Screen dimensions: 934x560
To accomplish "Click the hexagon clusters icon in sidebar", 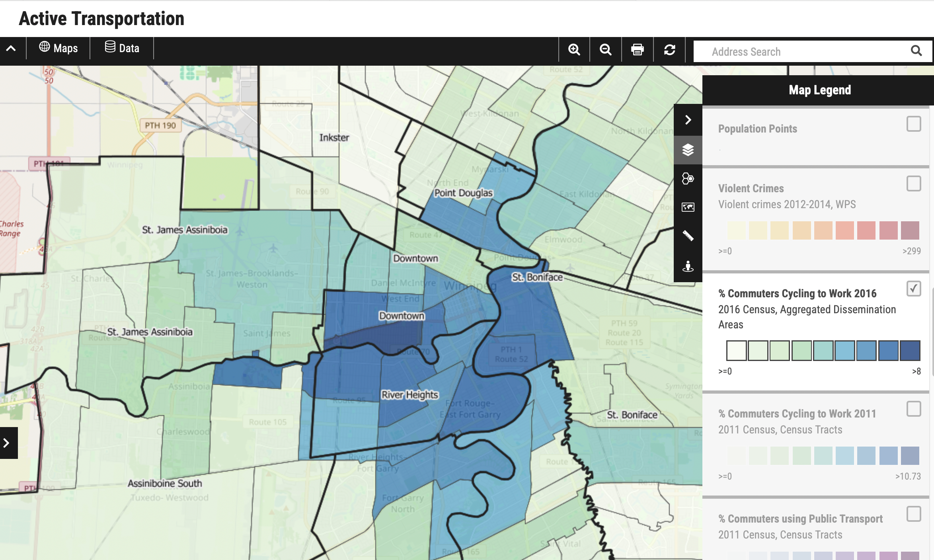I will [x=688, y=178].
